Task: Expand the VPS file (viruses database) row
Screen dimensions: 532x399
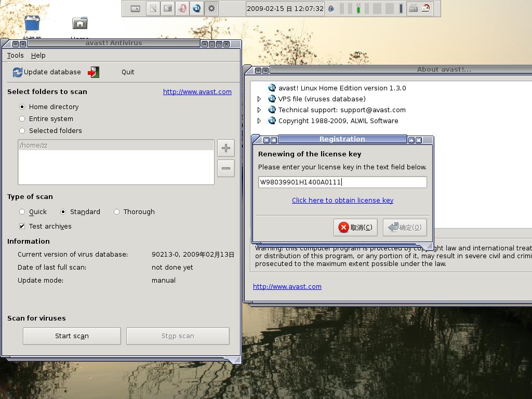Action: pos(259,99)
